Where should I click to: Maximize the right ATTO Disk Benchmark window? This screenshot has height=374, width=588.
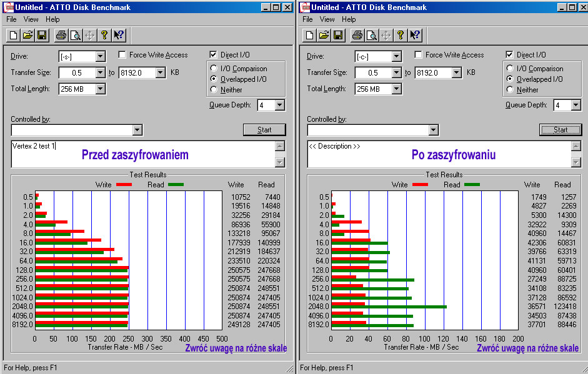click(x=572, y=7)
